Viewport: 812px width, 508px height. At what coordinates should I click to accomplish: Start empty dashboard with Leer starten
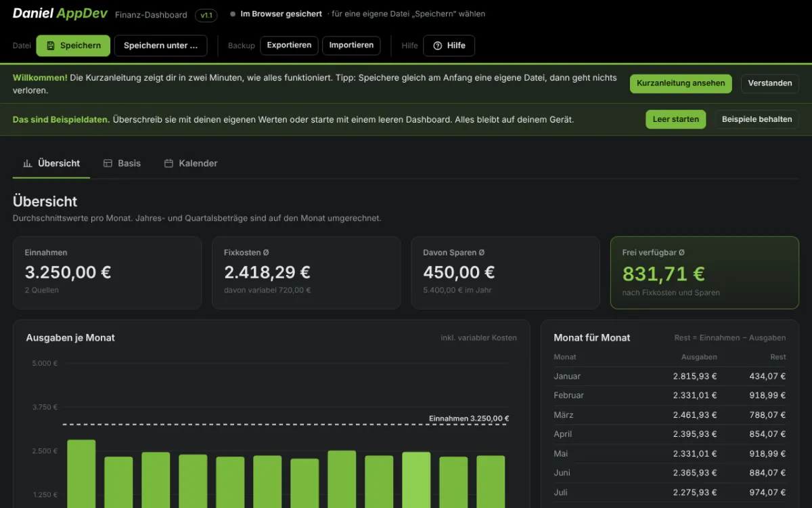(676, 119)
